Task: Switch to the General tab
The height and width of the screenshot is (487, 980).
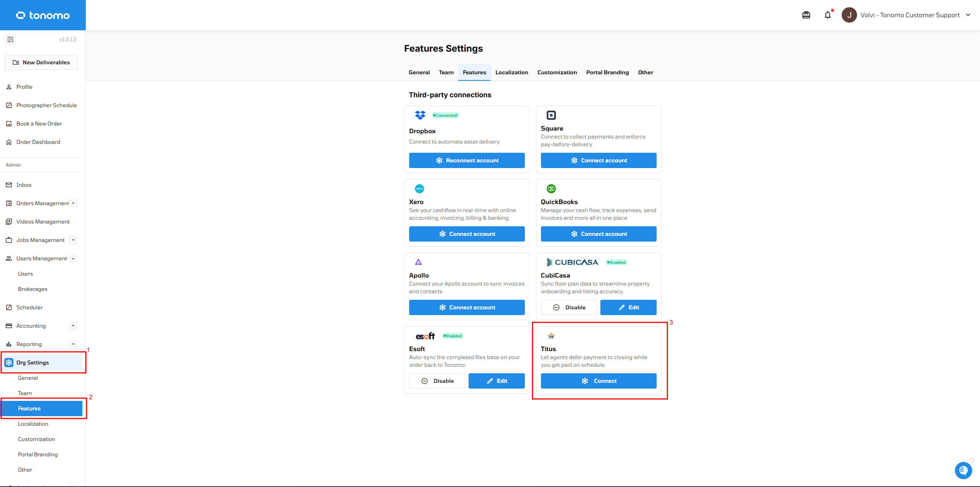Action: 419,72
